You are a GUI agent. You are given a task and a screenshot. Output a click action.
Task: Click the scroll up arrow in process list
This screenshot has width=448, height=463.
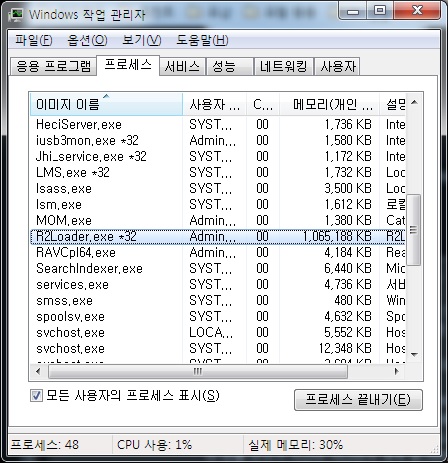tap(414, 102)
